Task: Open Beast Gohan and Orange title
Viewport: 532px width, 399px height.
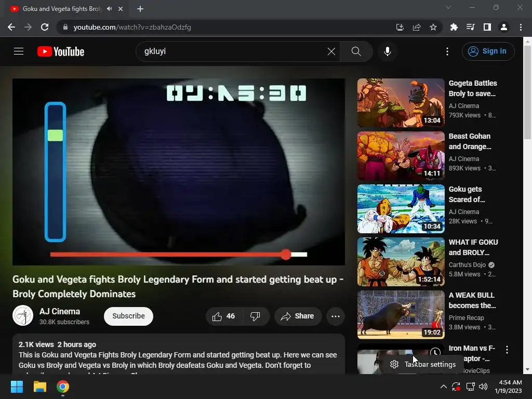Action: pos(470,141)
